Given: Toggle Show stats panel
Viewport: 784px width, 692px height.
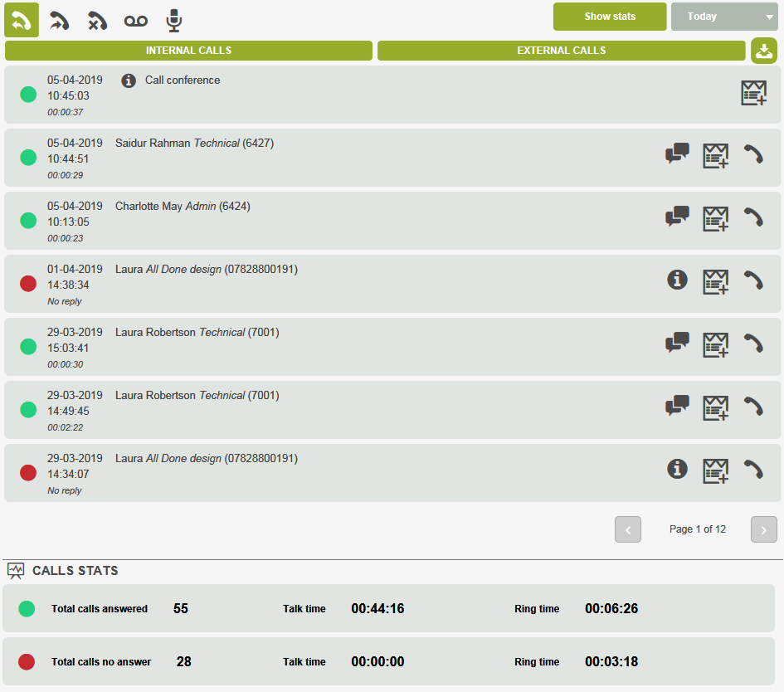Looking at the screenshot, I should pyautogui.click(x=610, y=17).
